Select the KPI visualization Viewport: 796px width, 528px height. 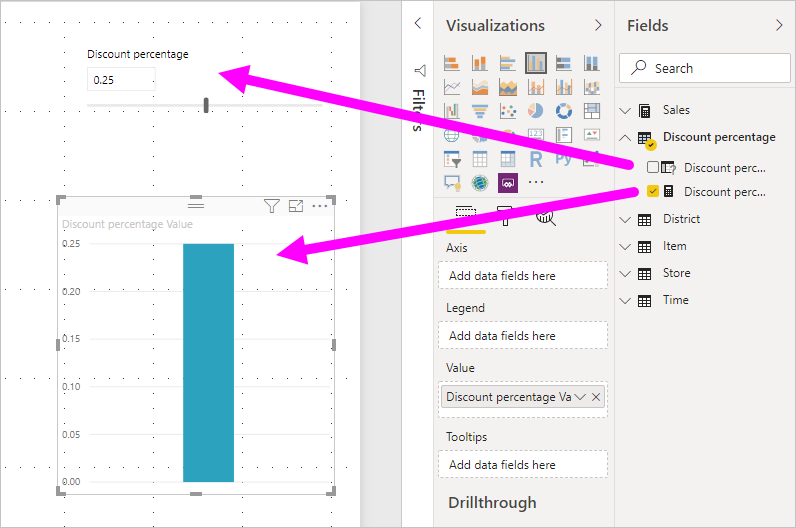click(x=591, y=135)
